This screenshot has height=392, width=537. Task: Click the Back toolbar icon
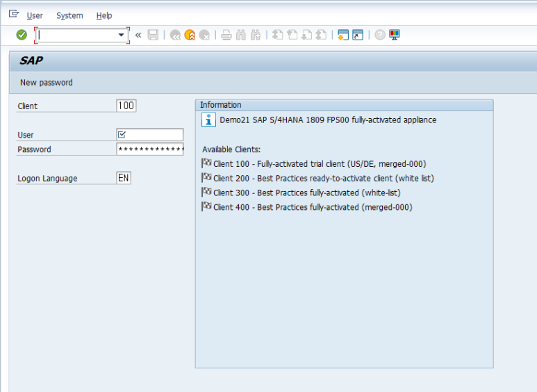[x=175, y=35]
